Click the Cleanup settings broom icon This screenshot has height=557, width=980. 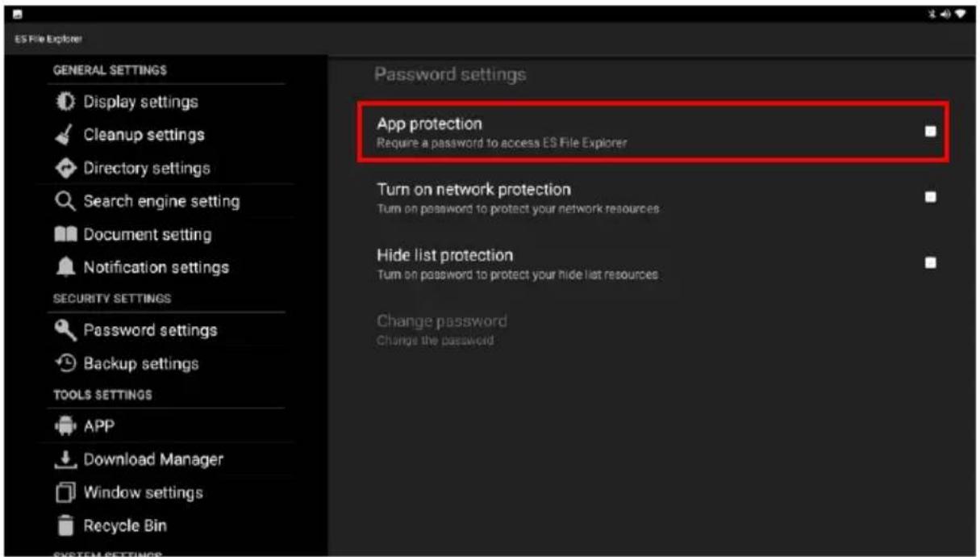65,136
